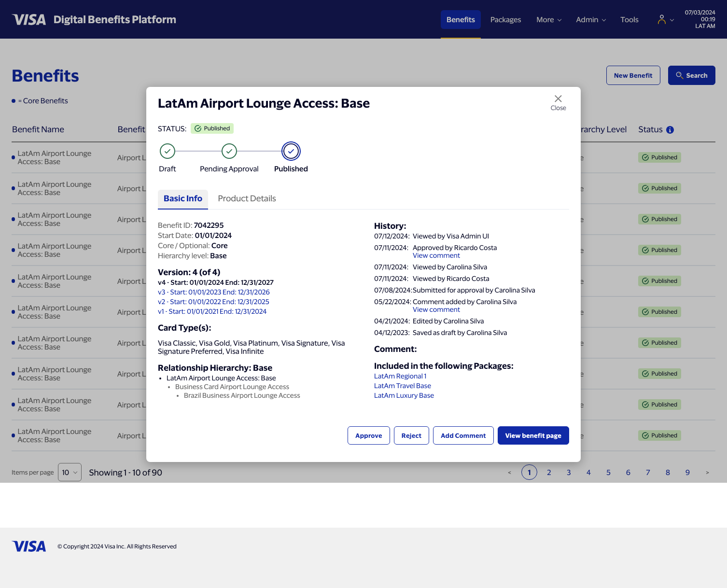Viewport: 727px width, 588px height.
Task: Switch to the Product Details tab
Action: tap(247, 199)
